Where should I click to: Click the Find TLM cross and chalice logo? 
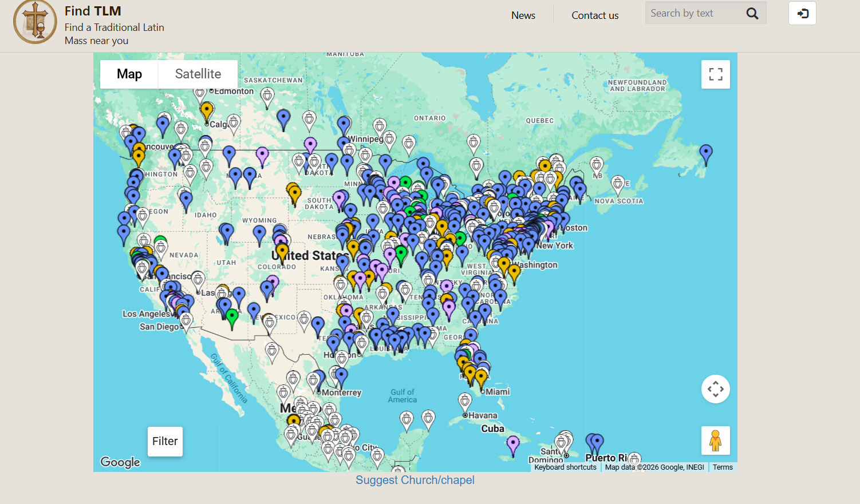[35, 22]
